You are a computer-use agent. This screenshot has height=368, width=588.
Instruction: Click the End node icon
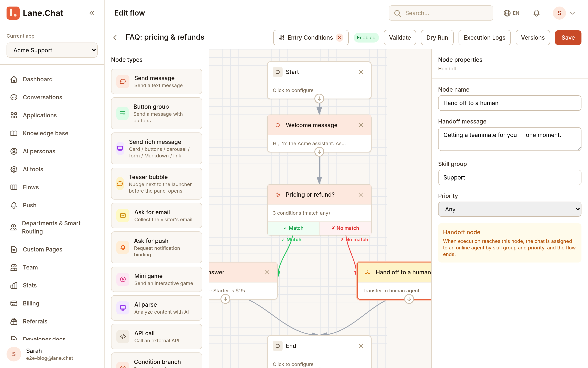pyautogui.click(x=277, y=346)
